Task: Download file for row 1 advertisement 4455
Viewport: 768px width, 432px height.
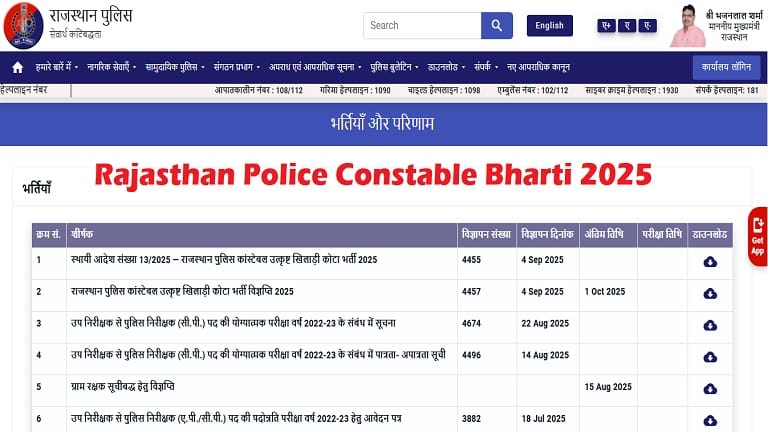Action: coord(710,262)
